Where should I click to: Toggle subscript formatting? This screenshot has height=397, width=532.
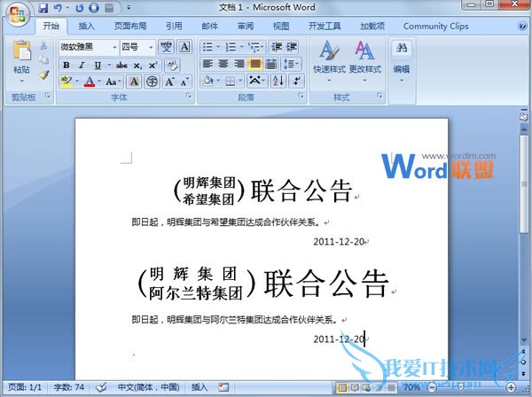137,65
